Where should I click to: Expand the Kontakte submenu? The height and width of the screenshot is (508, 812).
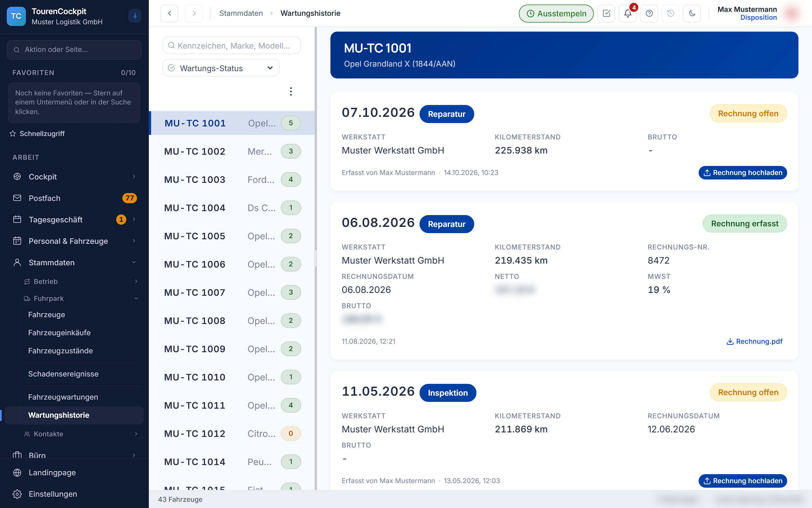(x=81, y=434)
